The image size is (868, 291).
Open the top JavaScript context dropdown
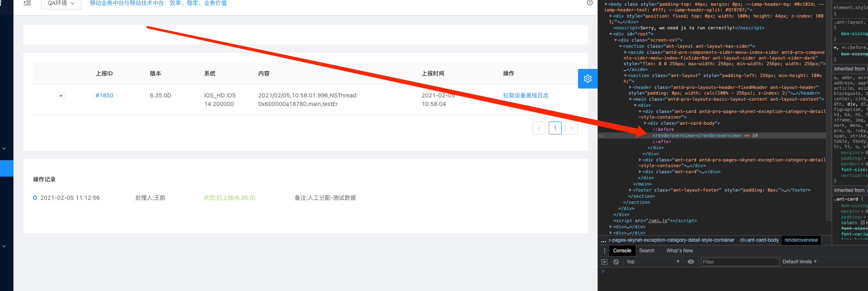[653, 262]
